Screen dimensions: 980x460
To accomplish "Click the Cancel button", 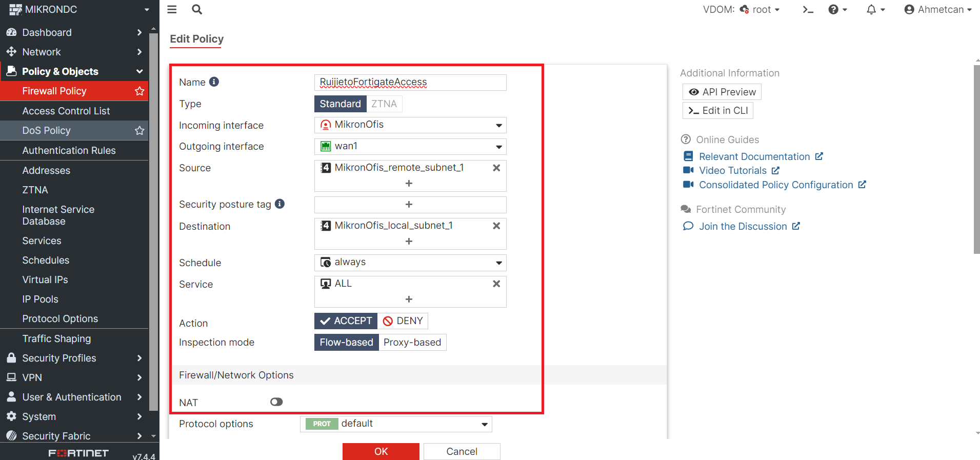I will (462, 451).
